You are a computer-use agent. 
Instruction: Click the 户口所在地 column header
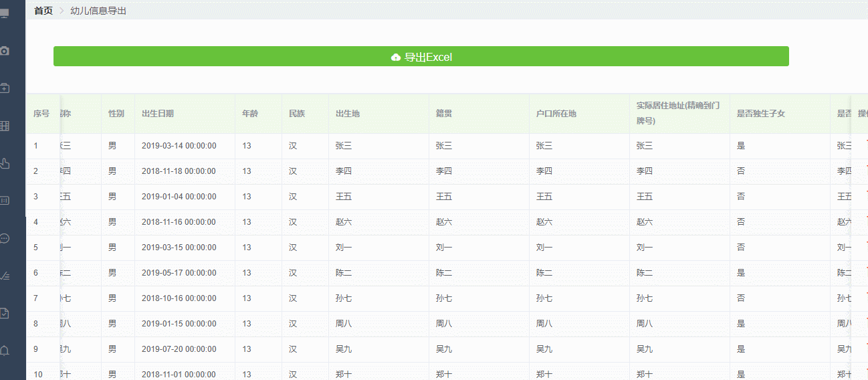click(x=556, y=114)
